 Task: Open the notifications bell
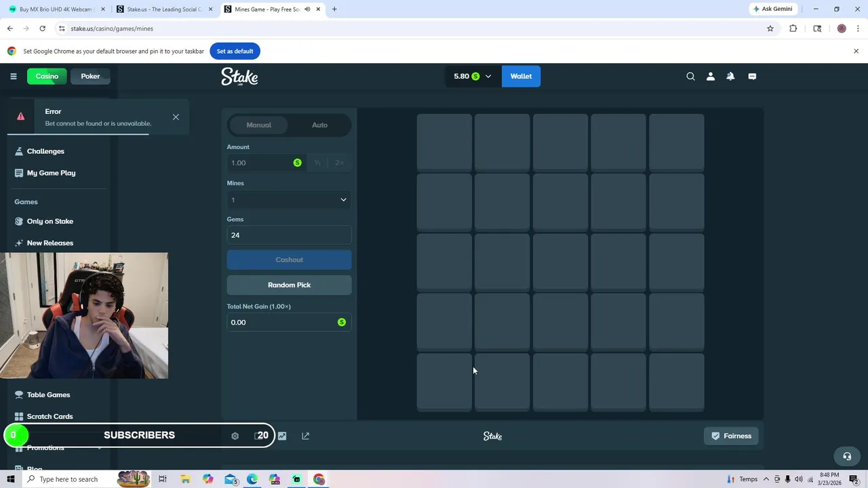(x=730, y=76)
